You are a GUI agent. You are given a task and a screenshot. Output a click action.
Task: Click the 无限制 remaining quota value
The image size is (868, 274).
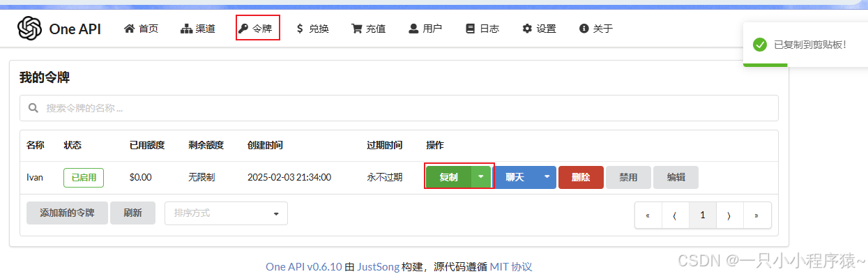(x=201, y=177)
